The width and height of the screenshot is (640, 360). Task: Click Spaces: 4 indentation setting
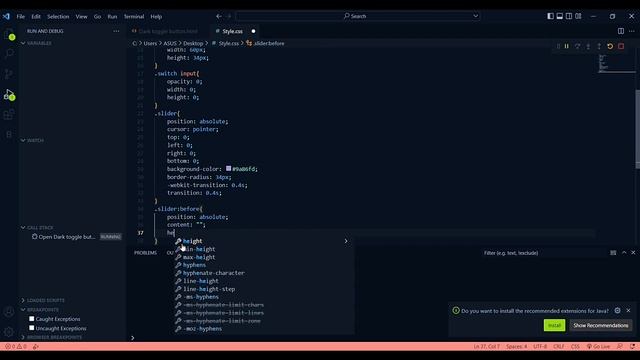click(516, 347)
